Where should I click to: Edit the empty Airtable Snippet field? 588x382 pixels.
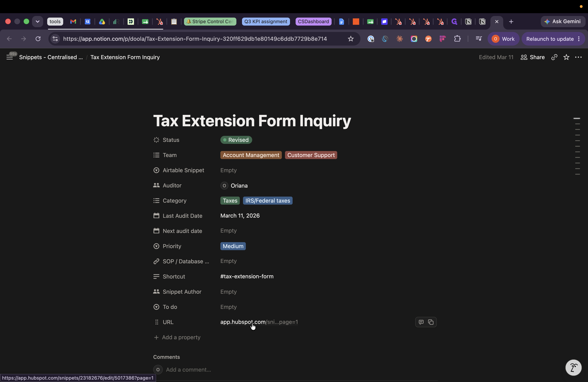[229, 170]
